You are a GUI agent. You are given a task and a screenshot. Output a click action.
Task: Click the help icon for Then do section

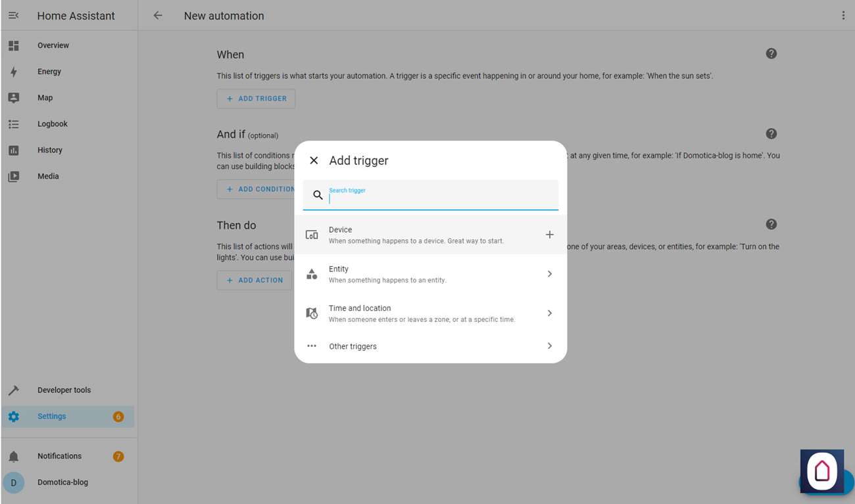pyautogui.click(x=771, y=225)
